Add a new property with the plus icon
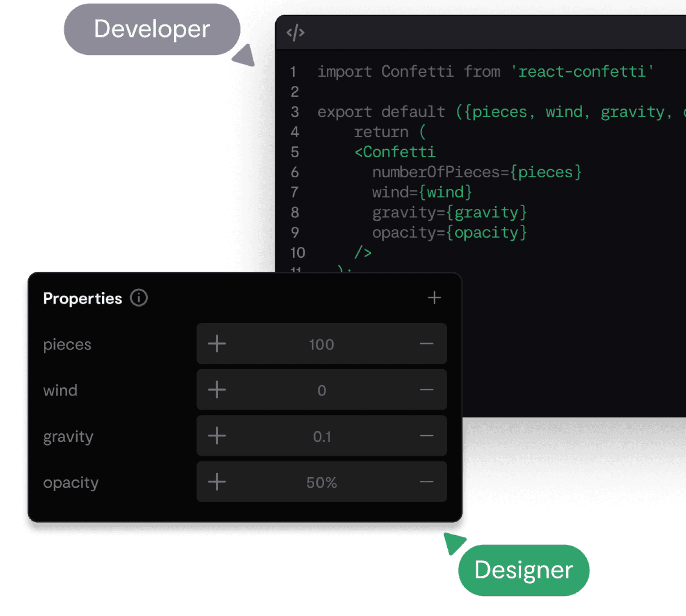Image resolution: width=686 pixels, height=616 pixels. point(434,298)
